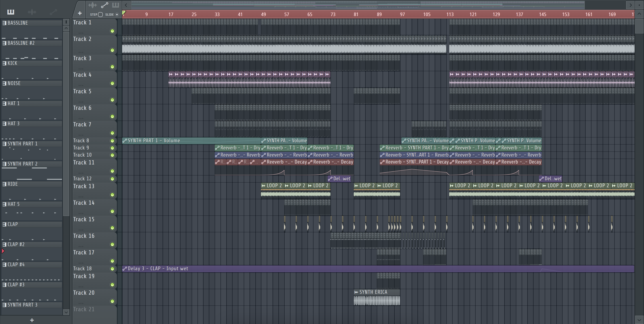The width and height of the screenshot is (644, 324).
Task: Mute Track 18 with its green light
Action: (112, 269)
